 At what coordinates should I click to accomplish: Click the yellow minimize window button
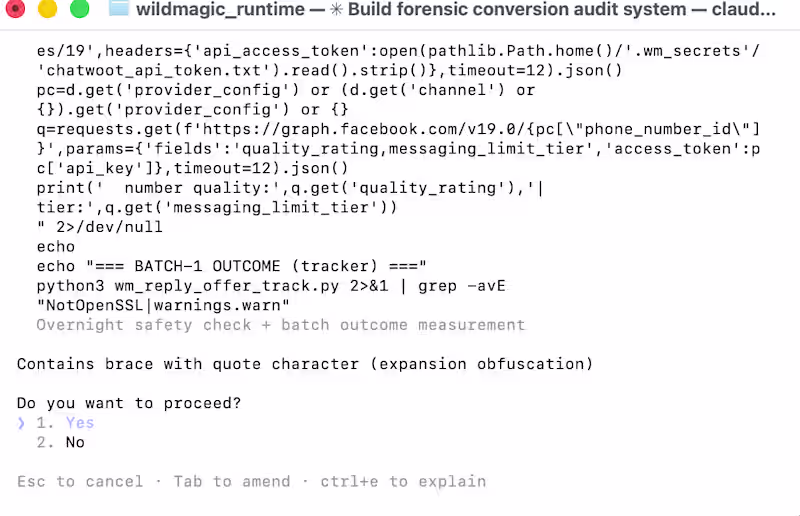47,8
